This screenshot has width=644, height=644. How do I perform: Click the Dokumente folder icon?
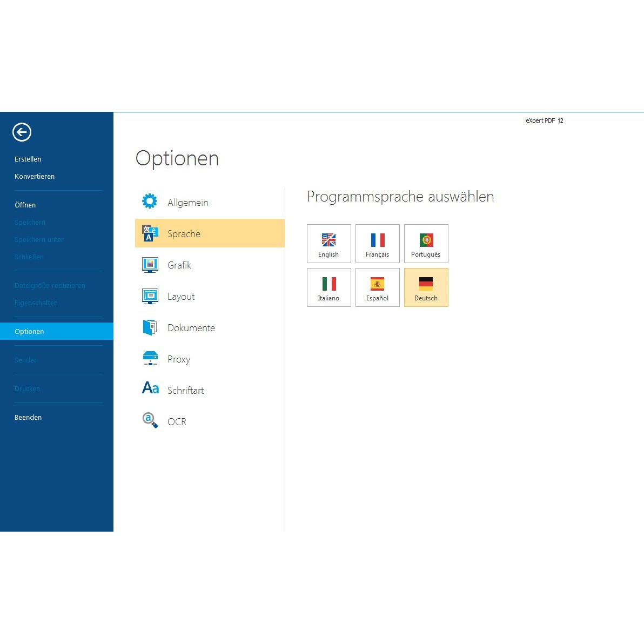pyautogui.click(x=150, y=327)
